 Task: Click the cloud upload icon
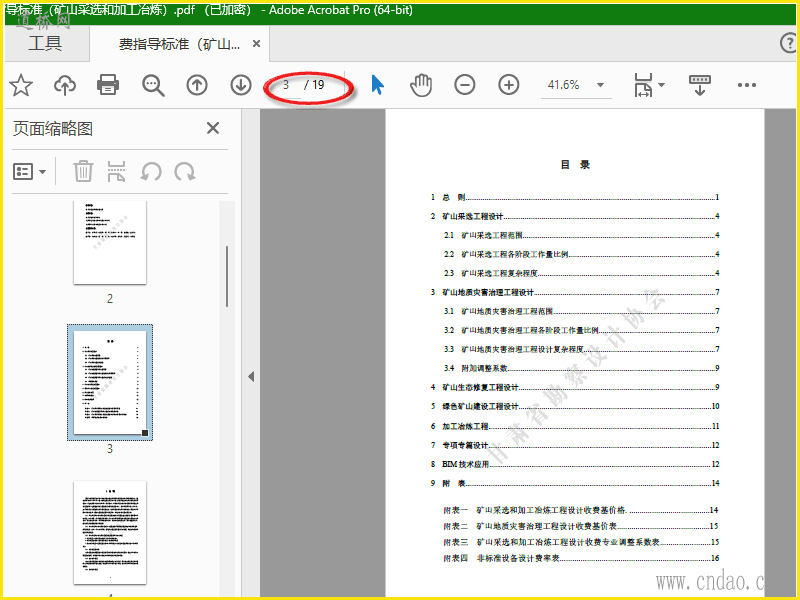coord(65,85)
